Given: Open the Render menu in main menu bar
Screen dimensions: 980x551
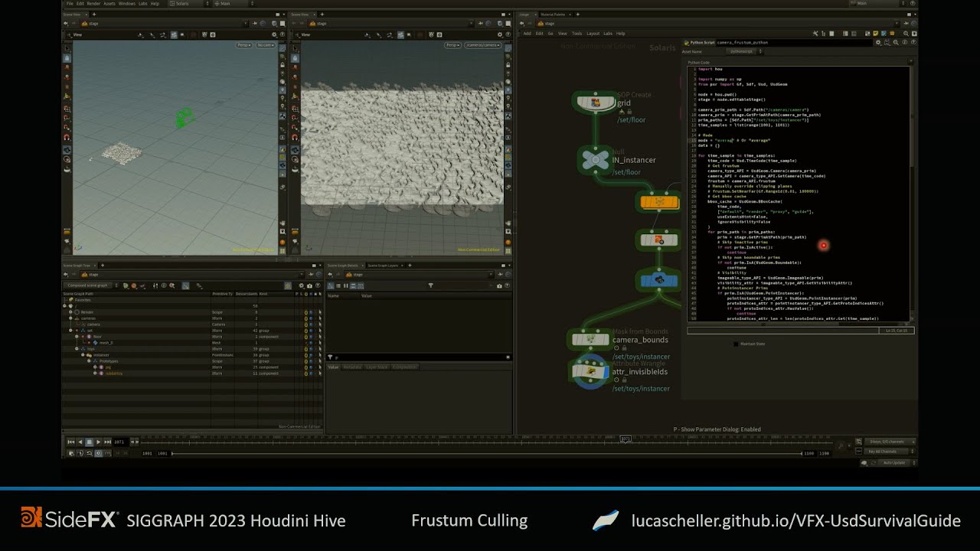Looking at the screenshot, I should click(93, 3).
